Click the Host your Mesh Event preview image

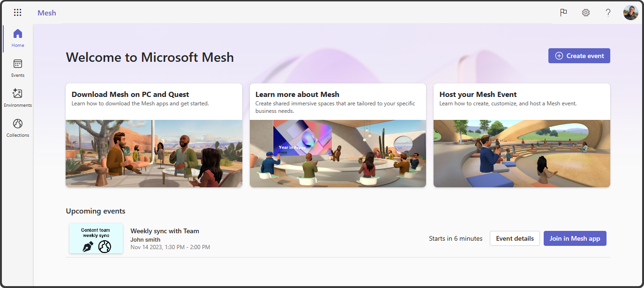[522, 153]
